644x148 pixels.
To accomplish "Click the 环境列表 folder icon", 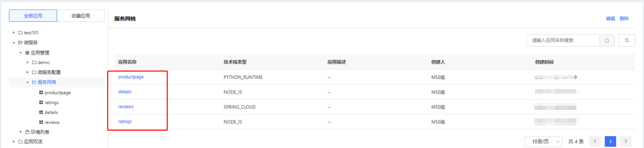I will click(27, 132).
